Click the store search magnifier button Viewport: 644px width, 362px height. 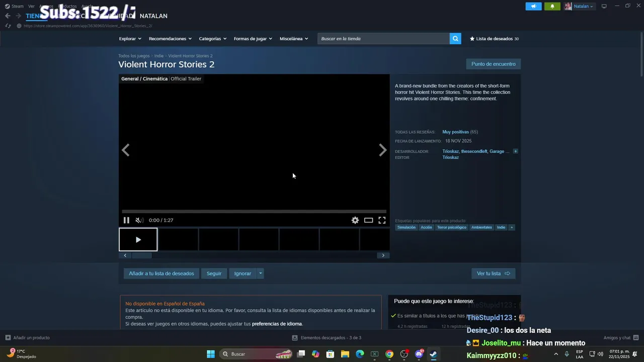click(455, 39)
